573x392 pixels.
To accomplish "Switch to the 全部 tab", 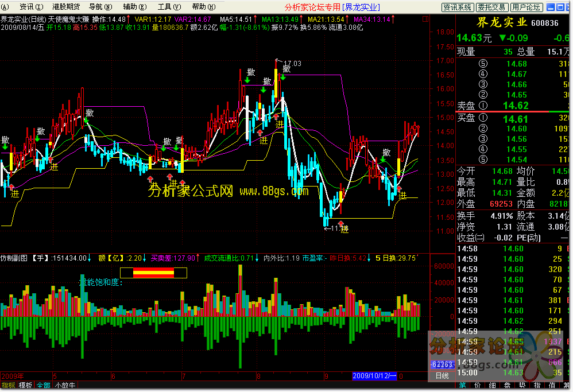I will tap(44, 385).
